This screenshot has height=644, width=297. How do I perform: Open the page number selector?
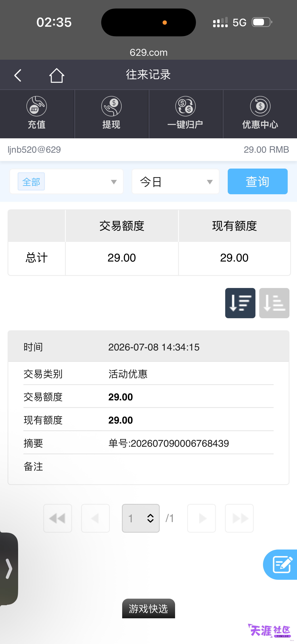[x=141, y=518]
